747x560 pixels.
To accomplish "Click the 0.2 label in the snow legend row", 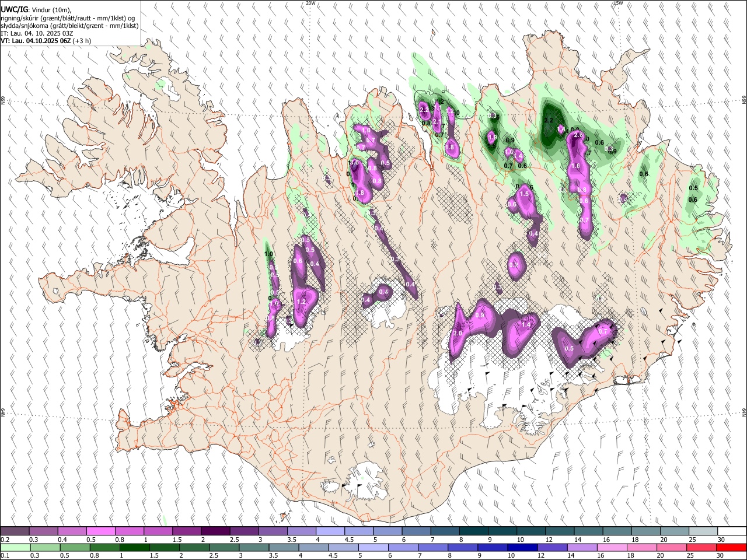I will click(5, 540).
